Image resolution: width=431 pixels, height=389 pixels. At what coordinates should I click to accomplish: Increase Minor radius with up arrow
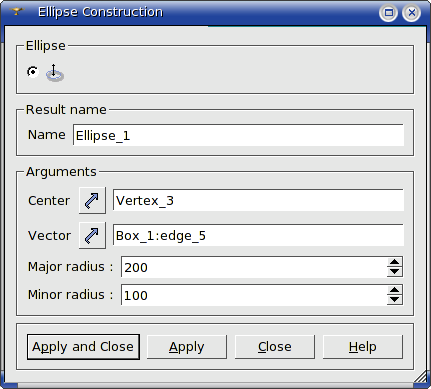point(395,290)
